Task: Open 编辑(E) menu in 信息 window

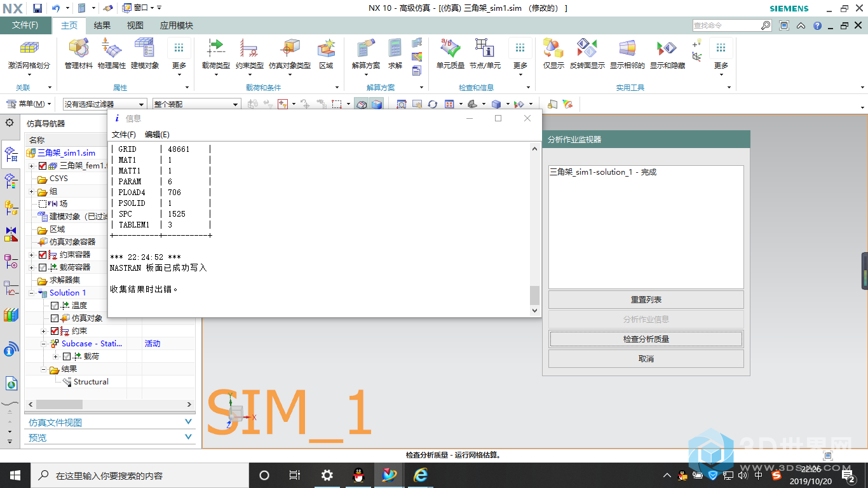Action: tap(157, 135)
